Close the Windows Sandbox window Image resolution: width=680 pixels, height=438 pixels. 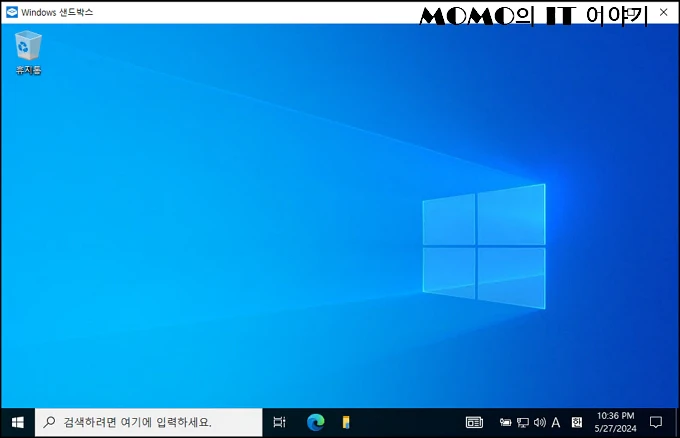coord(664,12)
